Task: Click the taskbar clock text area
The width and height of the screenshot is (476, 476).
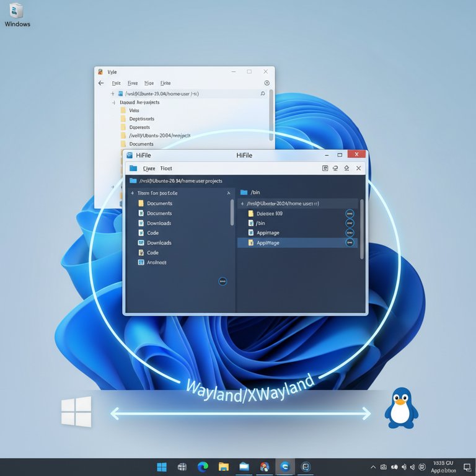Action: tap(443, 467)
